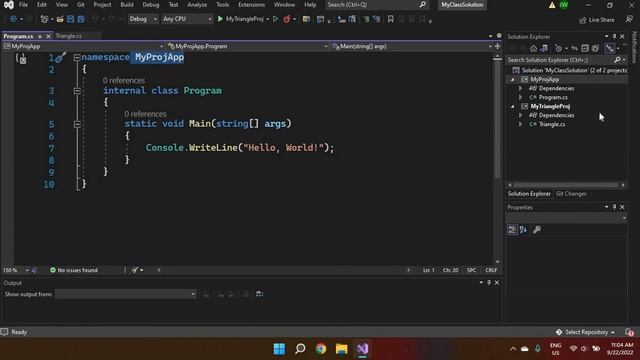Click Start Without Debugging outline play icon
Viewport: 640px width, 360px height.
click(276, 19)
